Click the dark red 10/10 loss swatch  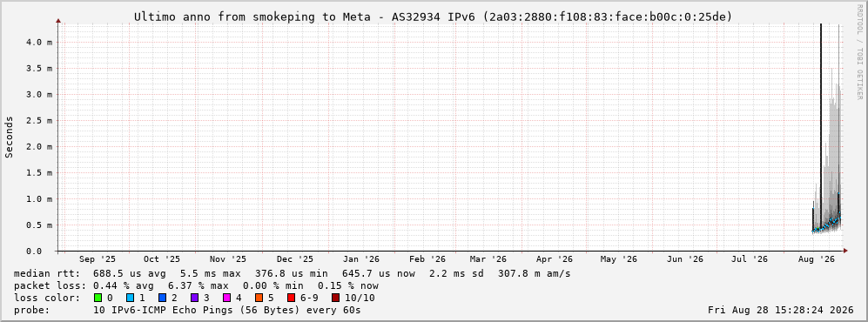click(x=335, y=299)
